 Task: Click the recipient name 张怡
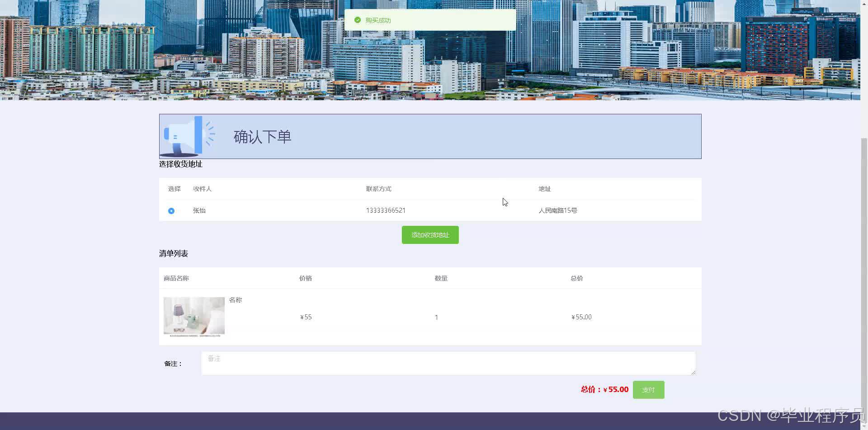click(x=199, y=210)
